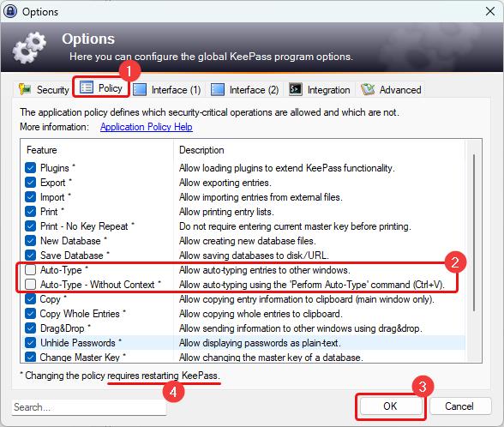The width and height of the screenshot is (504, 427).
Task: Focus the Search input field
Action: [89, 407]
